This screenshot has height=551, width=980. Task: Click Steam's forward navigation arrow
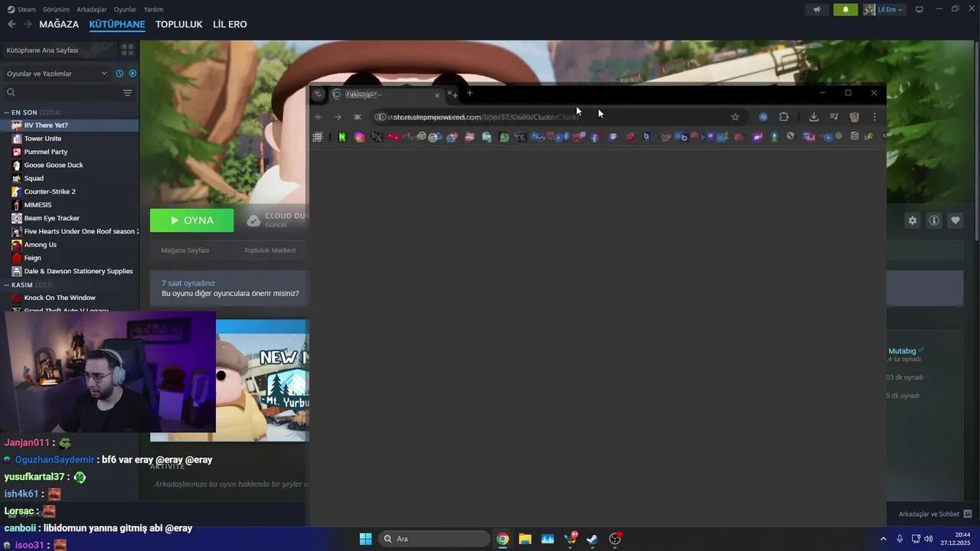point(28,24)
